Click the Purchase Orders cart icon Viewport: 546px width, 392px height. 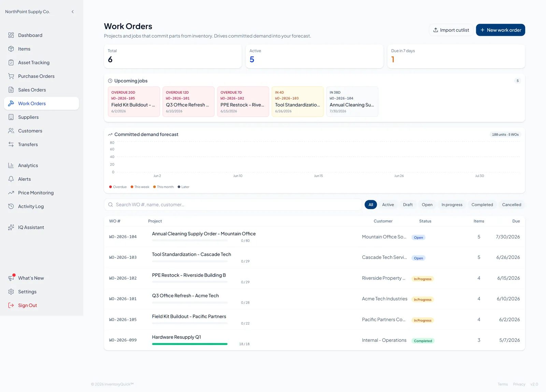click(11, 76)
